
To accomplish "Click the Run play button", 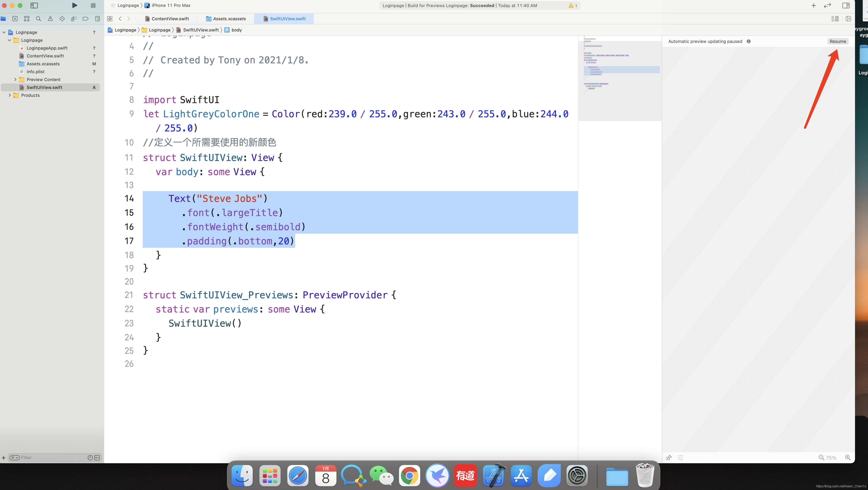I will [x=75, y=5].
